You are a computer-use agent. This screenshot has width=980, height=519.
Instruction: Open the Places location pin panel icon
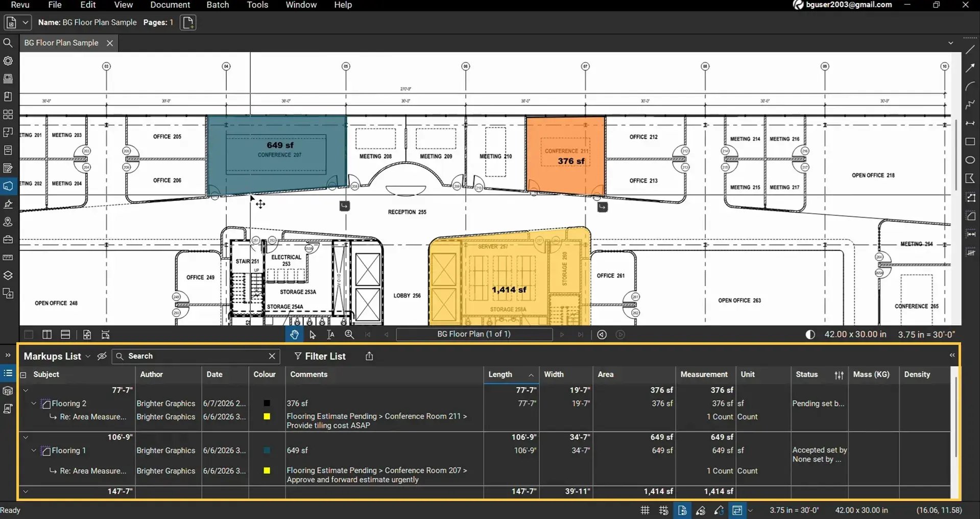coord(8,222)
